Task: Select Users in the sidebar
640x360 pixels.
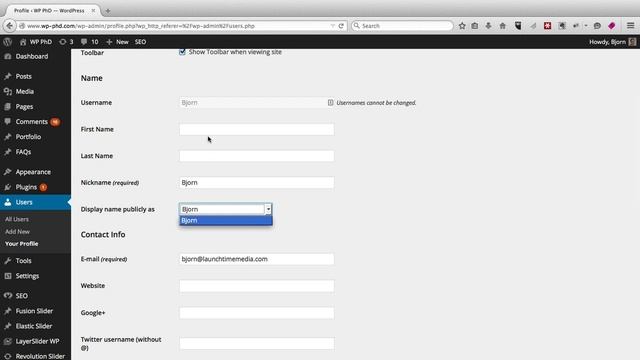Action: click(x=35, y=202)
